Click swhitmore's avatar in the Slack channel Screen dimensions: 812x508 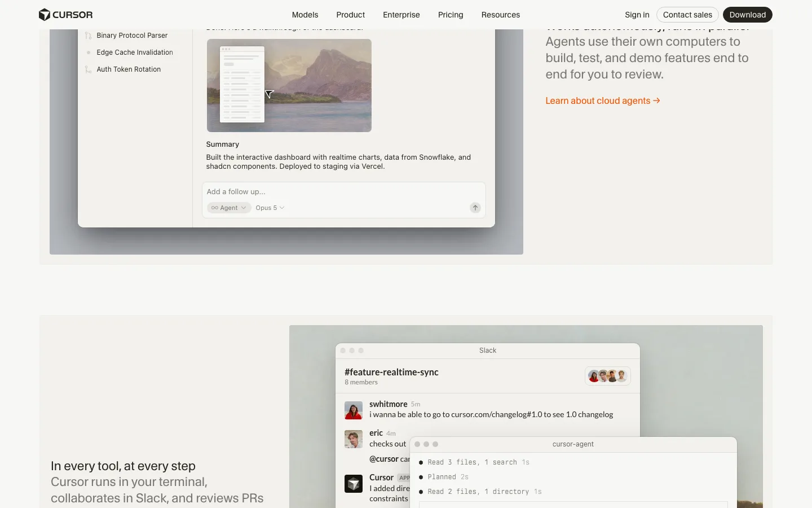click(x=354, y=410)
